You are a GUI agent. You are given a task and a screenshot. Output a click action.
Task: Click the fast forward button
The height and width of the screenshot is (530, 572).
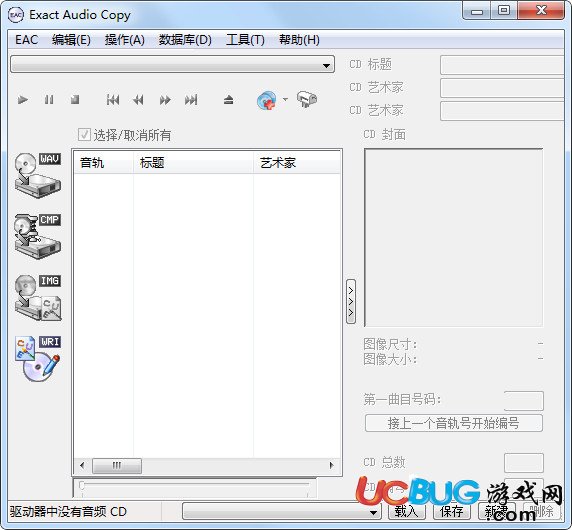165,100
